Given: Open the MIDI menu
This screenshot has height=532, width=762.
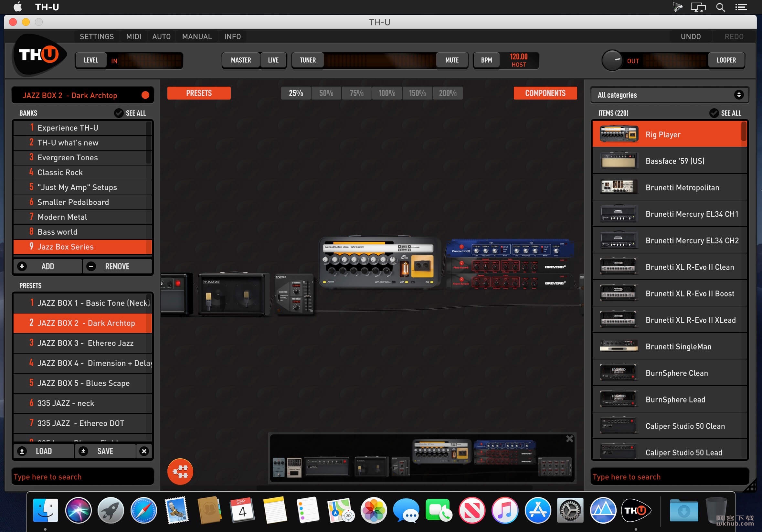Looking at the screenshot, I should click(x=134, y=37).
